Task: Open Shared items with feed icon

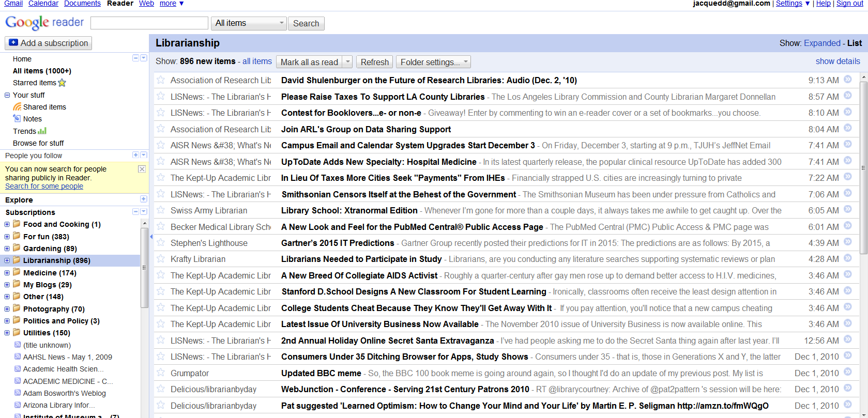Action: click(x=39, y=107)
